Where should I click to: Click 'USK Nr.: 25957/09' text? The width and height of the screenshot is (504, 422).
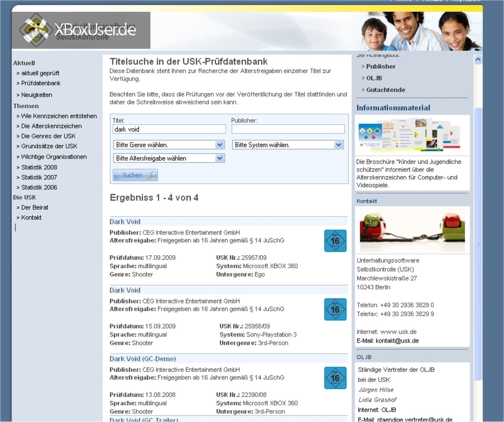tap(241, 258)
